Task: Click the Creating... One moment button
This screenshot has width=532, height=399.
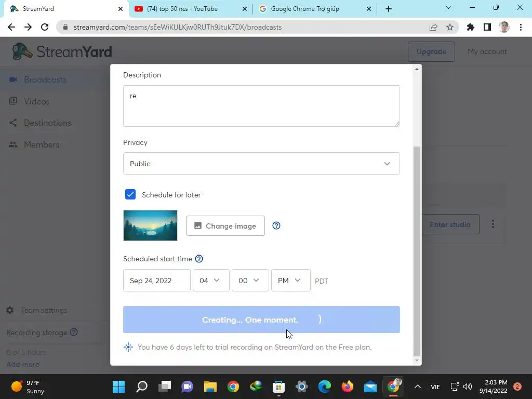Action: pyautogui.click(x=261, y=320)
